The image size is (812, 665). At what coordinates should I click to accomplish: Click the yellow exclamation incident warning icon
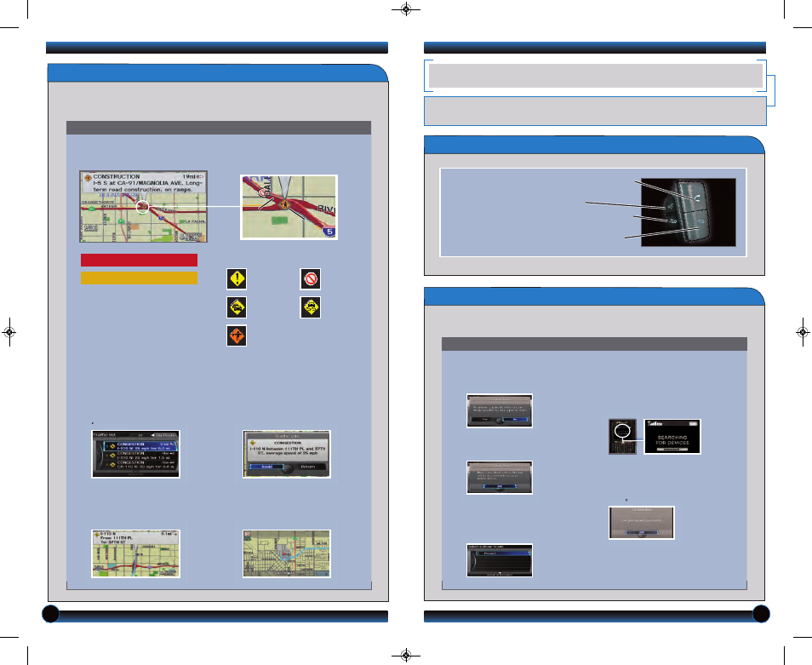pyautogui.click(x=237, y=278)
